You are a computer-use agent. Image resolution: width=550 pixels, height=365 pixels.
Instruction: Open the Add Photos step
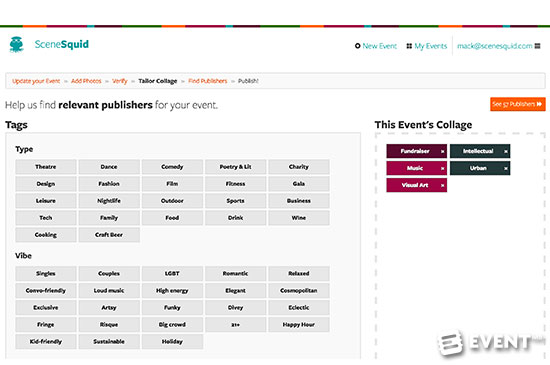pyautogui.click(x=86, y=81)
